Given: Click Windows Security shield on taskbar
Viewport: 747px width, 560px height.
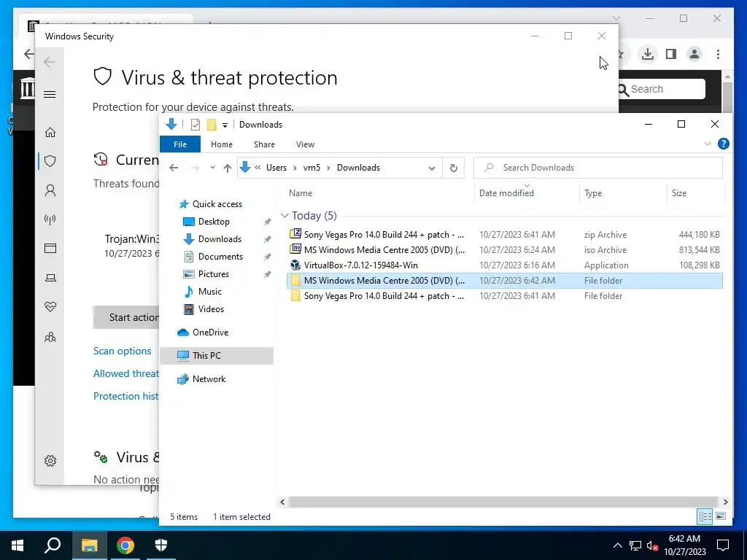Looking at the screenshot, I should coord(161,545).
